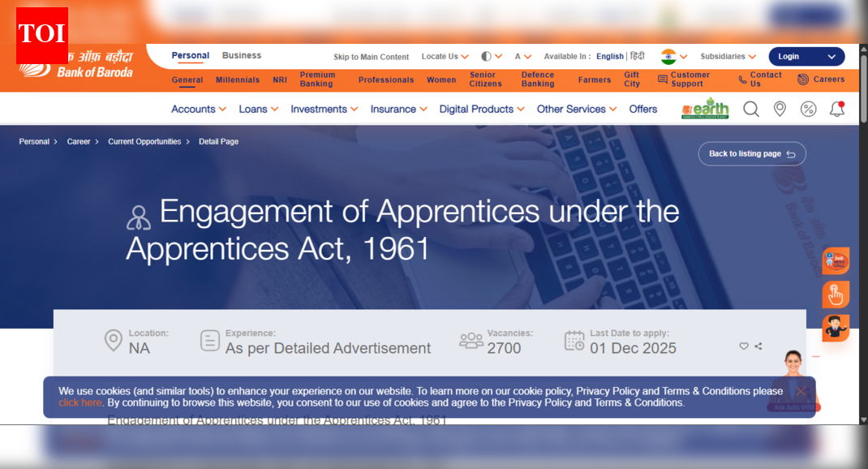Open the notifications bell

coord(836,108)
